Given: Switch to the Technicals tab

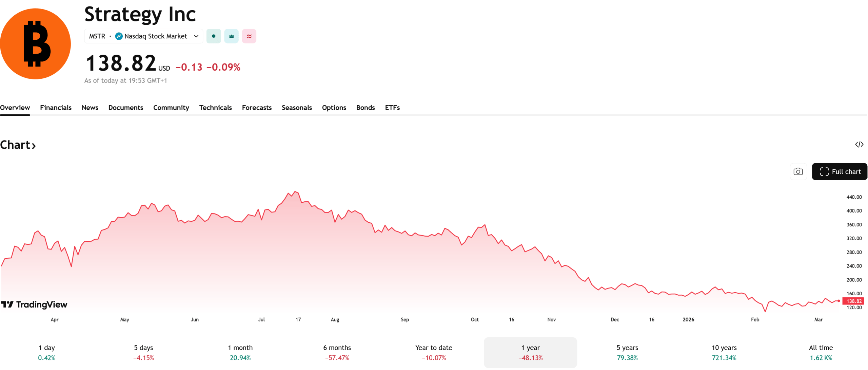Looking at the screenshot, I should [x=215, y=108].
